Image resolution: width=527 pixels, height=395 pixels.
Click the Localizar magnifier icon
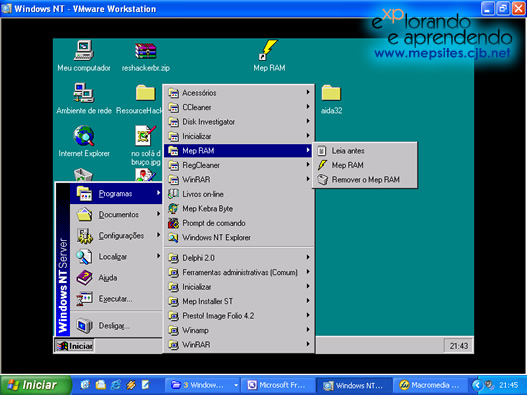point(84,256)
